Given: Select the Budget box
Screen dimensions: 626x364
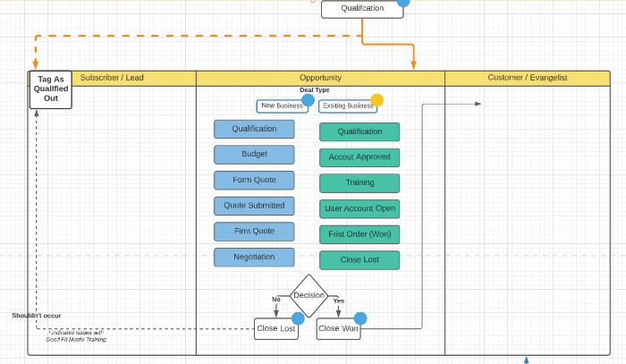Looking at the screenshot, I should [254, 155].
